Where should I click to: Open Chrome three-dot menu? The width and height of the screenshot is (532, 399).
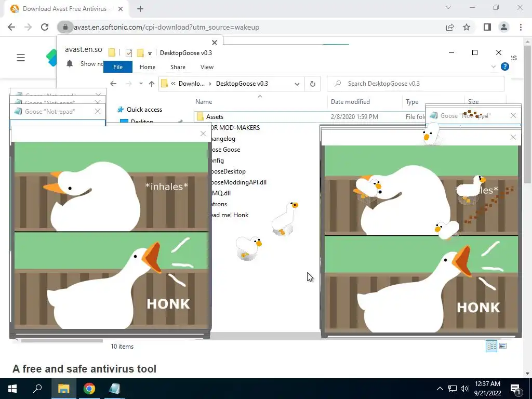[x=521, y=27]
